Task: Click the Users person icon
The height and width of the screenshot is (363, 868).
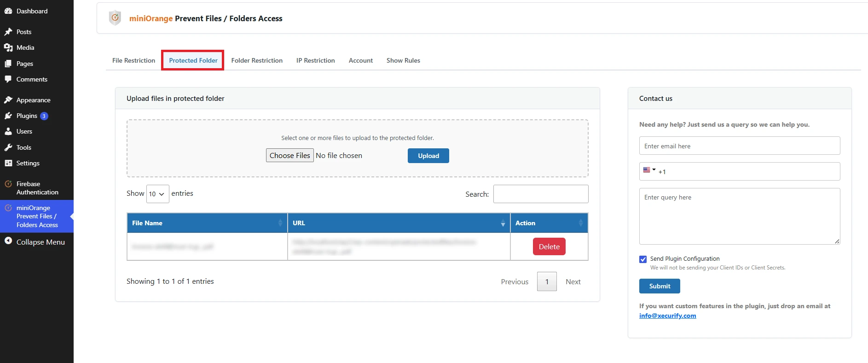Action: click(x=8, y=131)
